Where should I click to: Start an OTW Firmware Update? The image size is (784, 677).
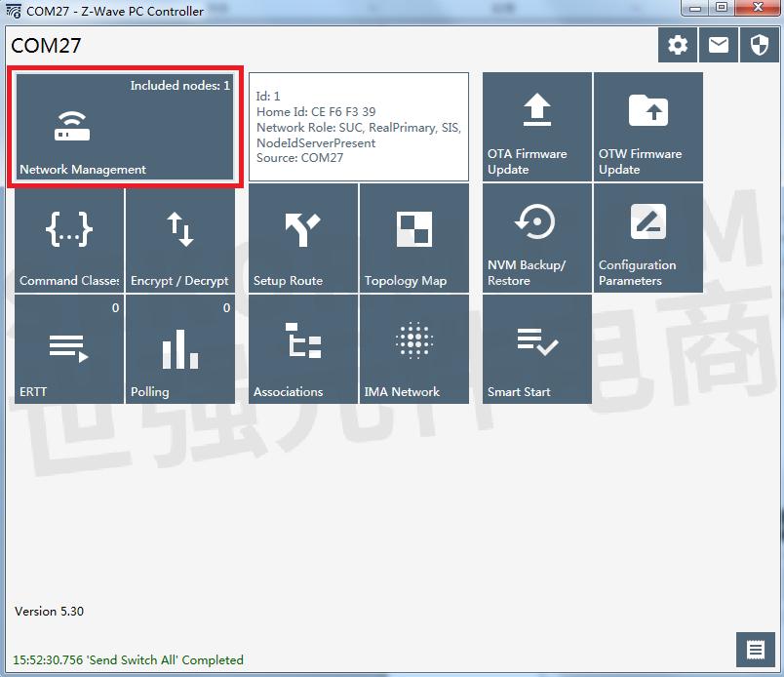coord(647,127)
